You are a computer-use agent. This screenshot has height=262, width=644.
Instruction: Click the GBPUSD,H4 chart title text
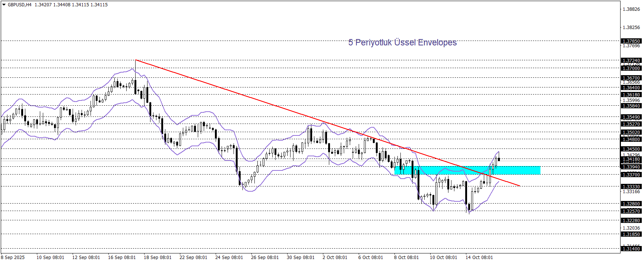tap(19, 5)
